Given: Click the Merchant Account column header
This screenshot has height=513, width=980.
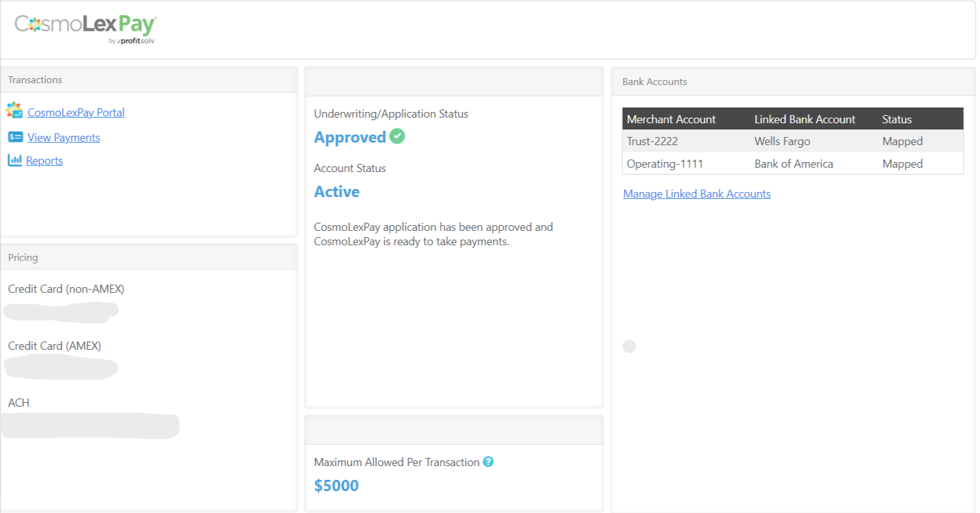Looking at the screenshot, I should pos(671,119).
